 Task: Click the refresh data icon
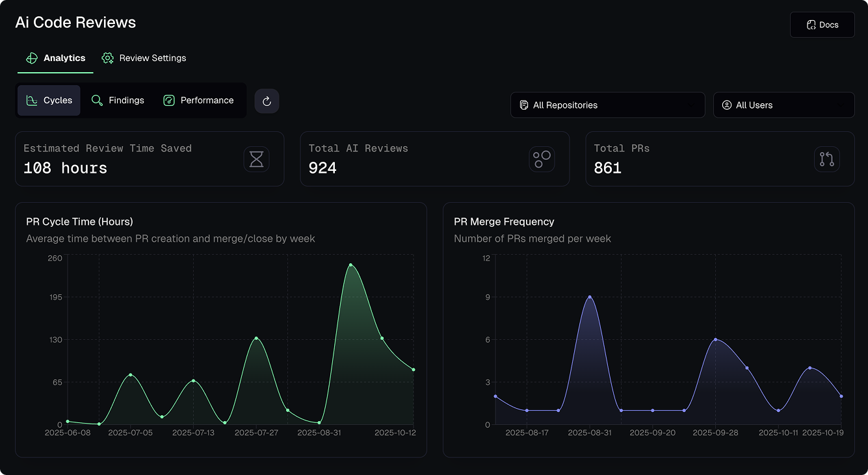coord(267,100)
